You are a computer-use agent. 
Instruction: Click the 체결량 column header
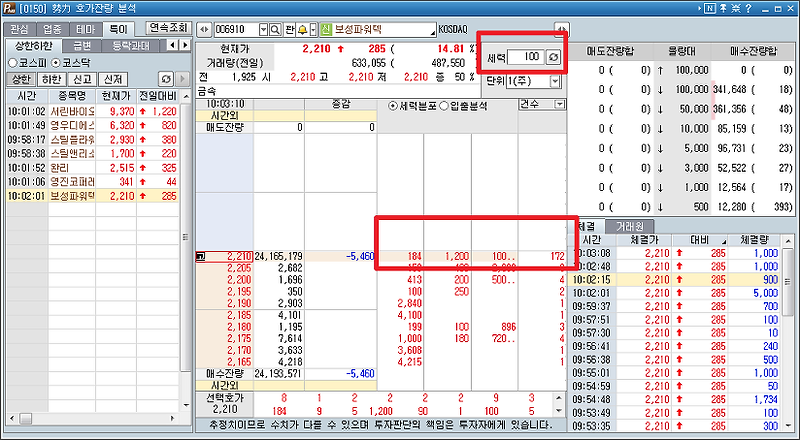point(755,240)
